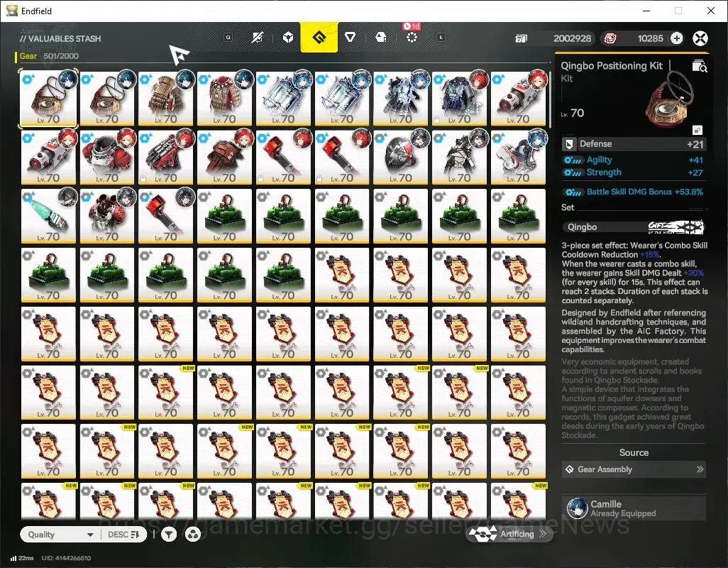Click the Qingbo set name bar

tap(634, 227)
